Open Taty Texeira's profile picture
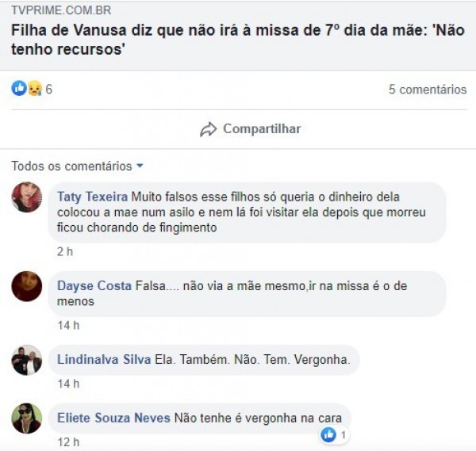Image resolution: width=476 pixels, height=451 pixels. pyautogui.click(x=26, y=197)
